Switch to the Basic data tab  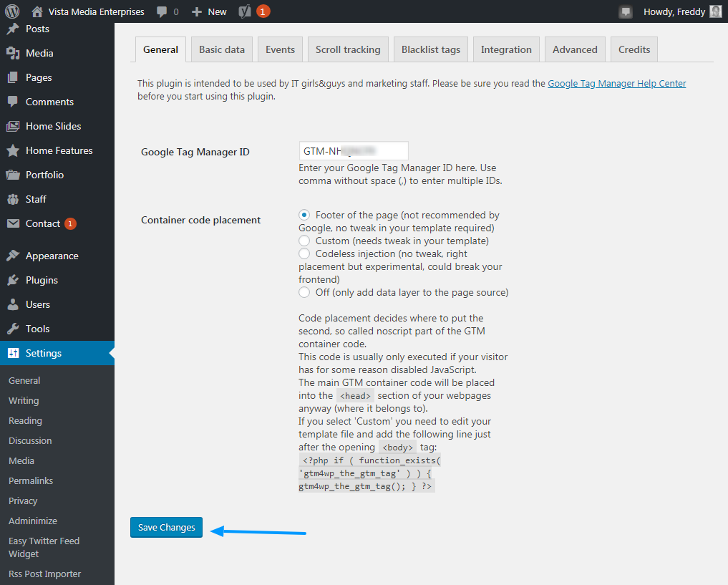(x=222, y=49)
